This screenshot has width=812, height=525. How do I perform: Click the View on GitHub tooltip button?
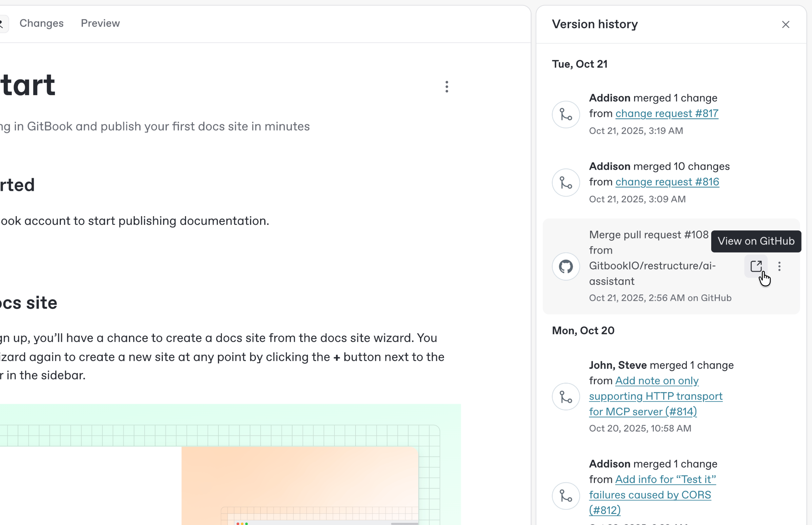click(756, 241)
